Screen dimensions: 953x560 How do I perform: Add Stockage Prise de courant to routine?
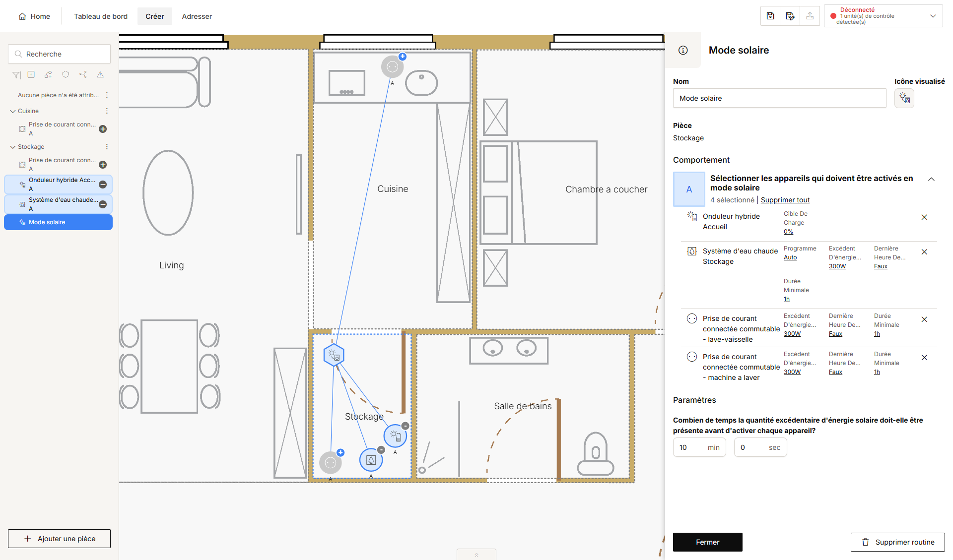[103, 165]
